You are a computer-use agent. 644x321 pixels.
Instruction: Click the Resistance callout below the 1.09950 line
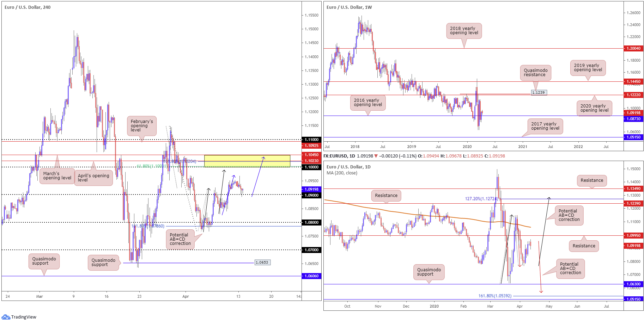point(584,246)
